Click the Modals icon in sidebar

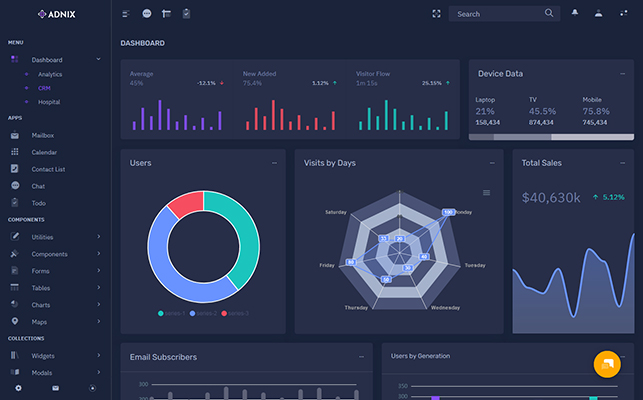tap(15, 372)
